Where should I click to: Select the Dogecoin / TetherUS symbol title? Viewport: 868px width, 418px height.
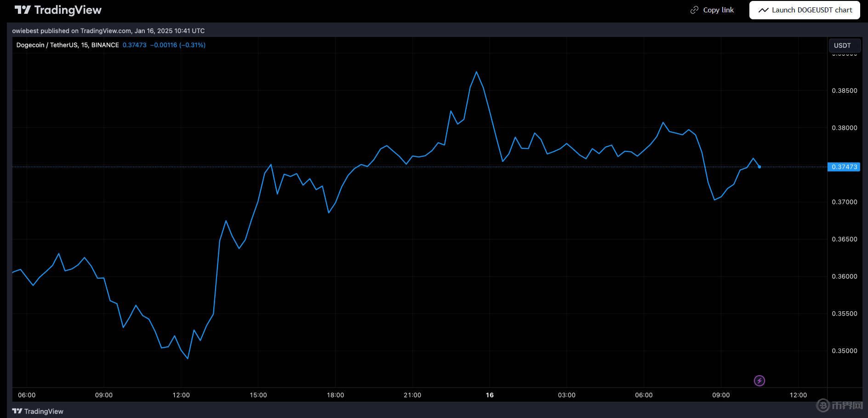(68, 45)
